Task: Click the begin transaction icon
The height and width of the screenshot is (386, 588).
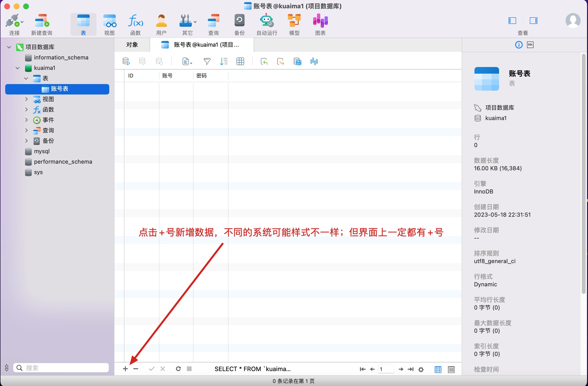Action: coord(126,61)
